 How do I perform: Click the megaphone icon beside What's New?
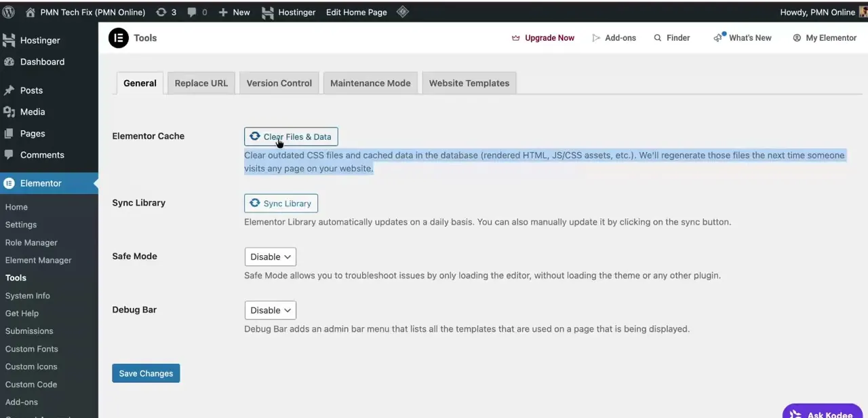coord(718,37)
